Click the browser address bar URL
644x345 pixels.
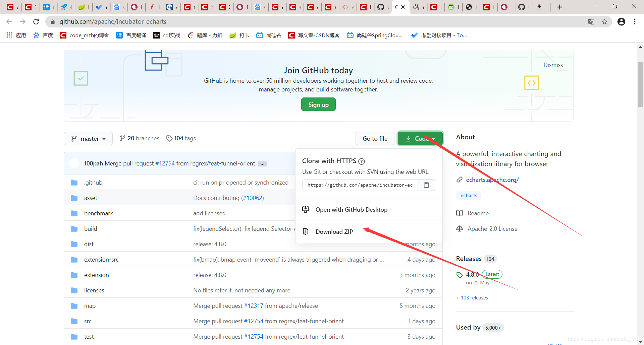pos(113,22)
